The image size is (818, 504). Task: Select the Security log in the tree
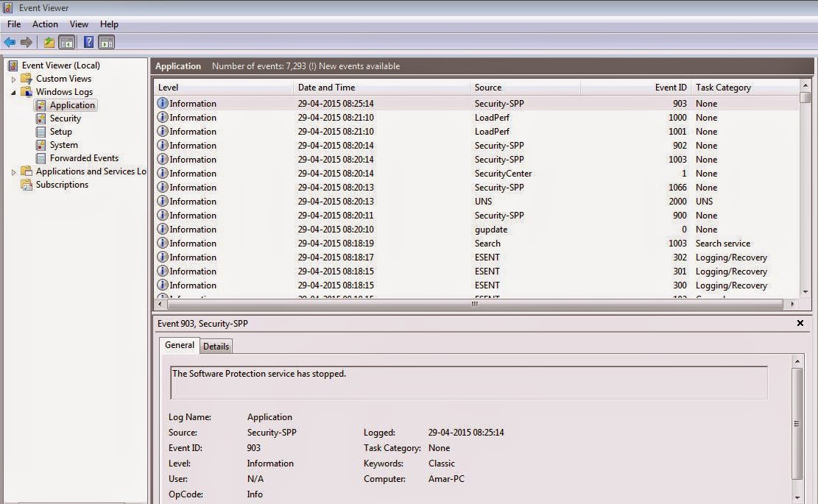coord(66,118)
